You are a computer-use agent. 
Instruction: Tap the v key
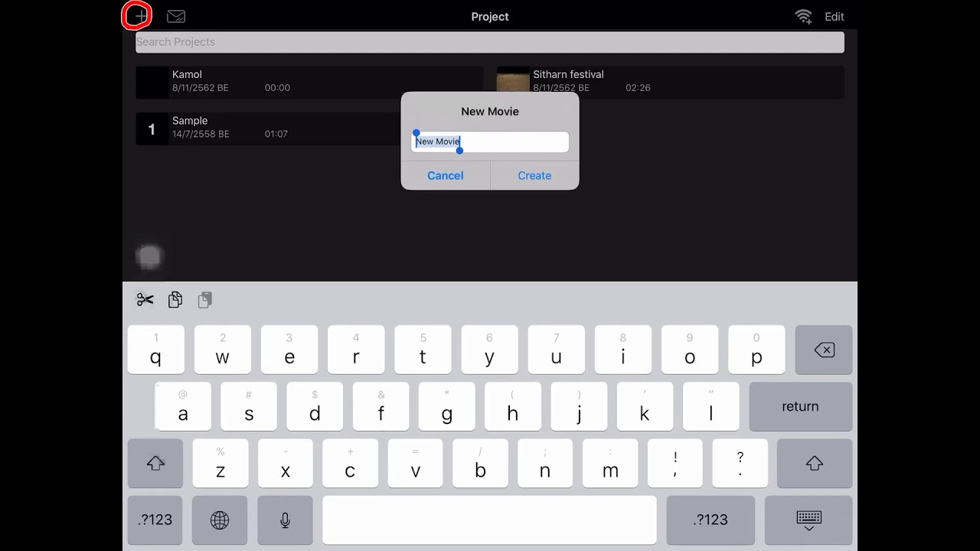pyautogui.click(x=416, y=463)
